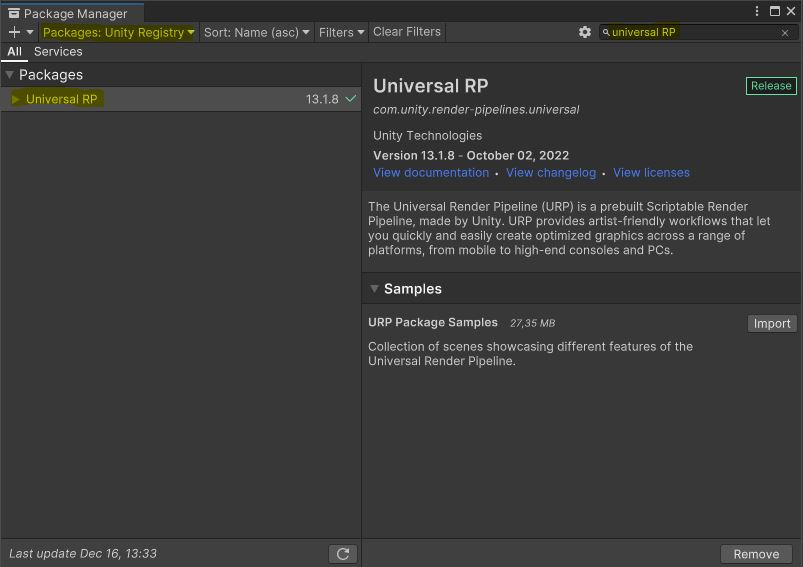The height and width of the screenshot is (567, 803).
Task: Click the add package plus icon
Action: coord(14,32)
